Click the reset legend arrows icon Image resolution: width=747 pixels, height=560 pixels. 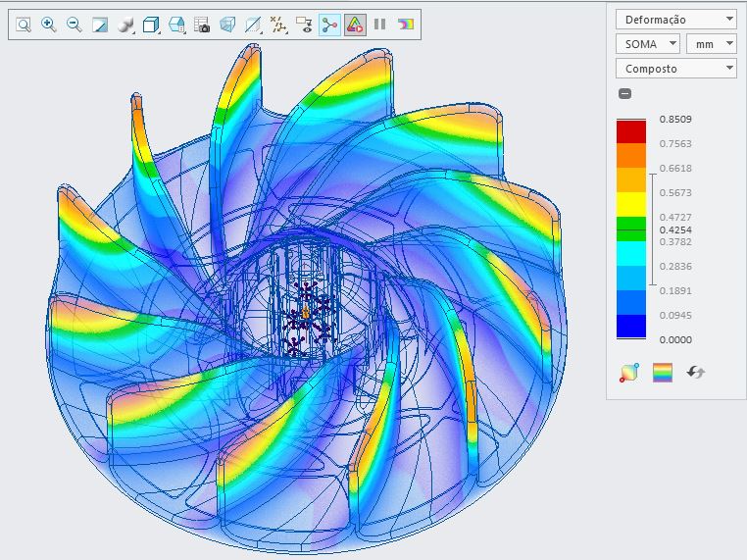click(696, 373)
